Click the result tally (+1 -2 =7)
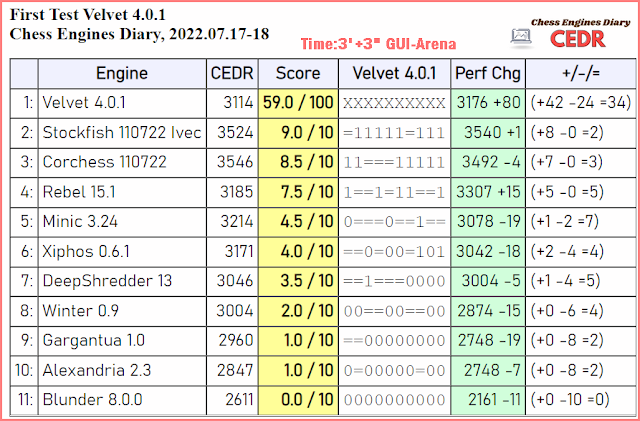Viewport: 640px width, 421px height. tap(564, 222)
